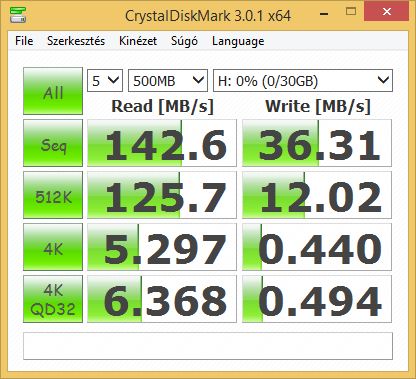This screenshot has width=416, height=379.
Task: Click the Read [MB/s] column header
Action: pyautogui.click(x=162, y=107)
